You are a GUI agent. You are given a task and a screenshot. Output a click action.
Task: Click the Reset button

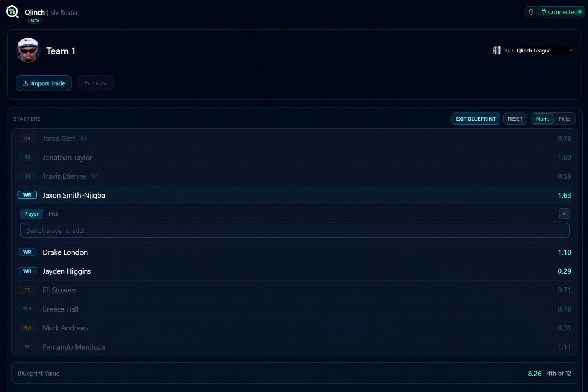515,119
